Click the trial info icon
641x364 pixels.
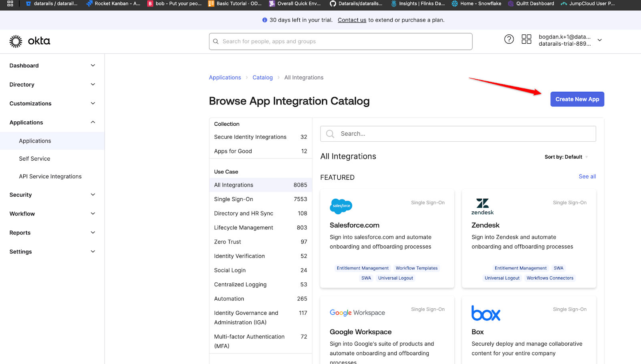pos(264,20)
